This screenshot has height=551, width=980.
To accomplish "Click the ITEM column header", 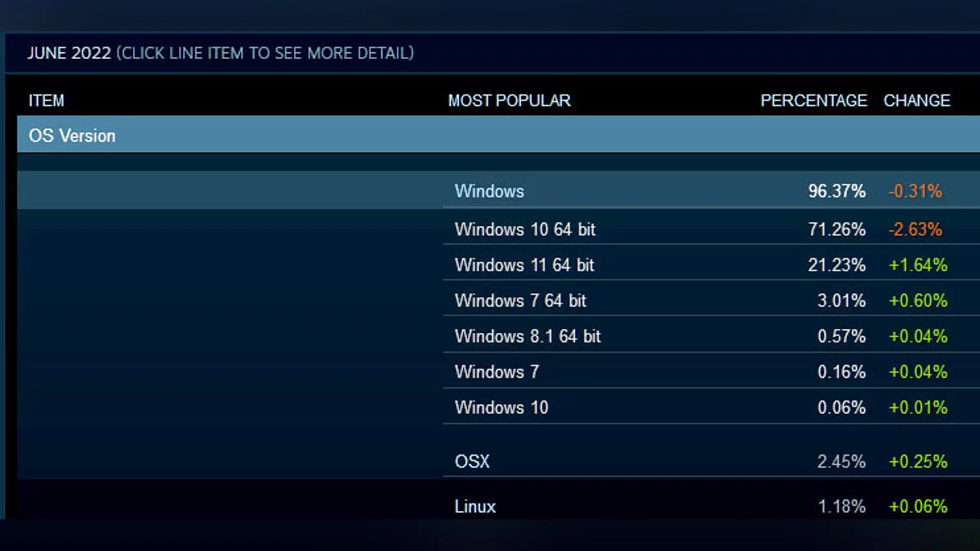I will pyautogui.click(x=47, y=100).
